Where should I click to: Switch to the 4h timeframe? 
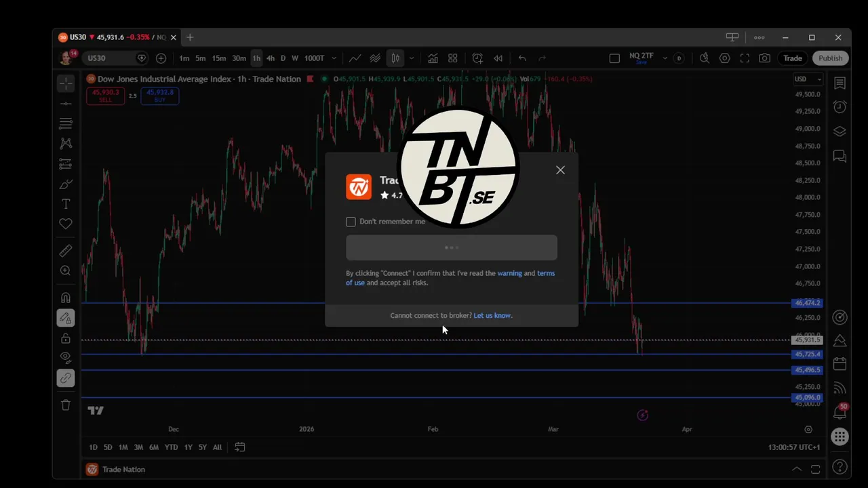[271, 58]
